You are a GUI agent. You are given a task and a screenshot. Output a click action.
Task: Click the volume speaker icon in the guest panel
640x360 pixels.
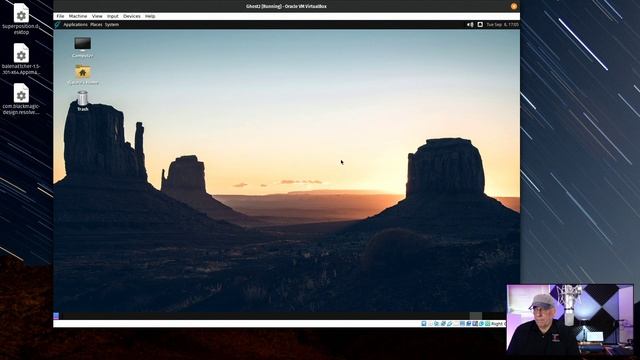click(x=470, y=24)
